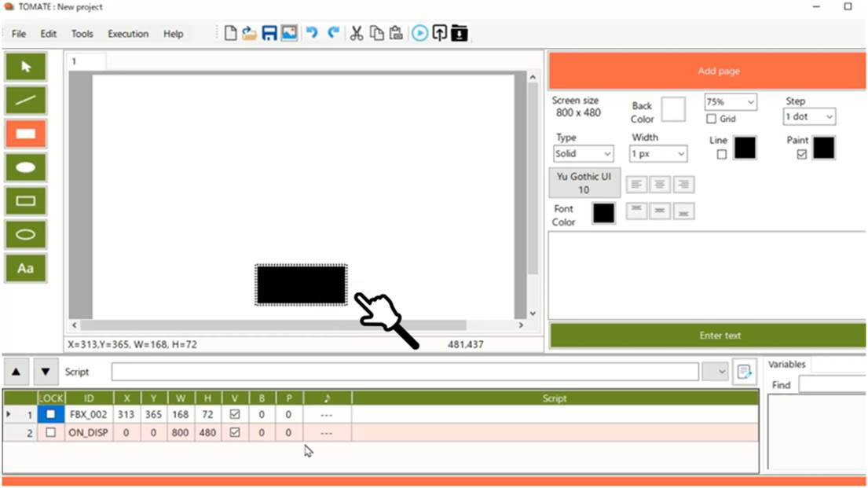Expand the Solid line type dropdown

click(583, 153)
